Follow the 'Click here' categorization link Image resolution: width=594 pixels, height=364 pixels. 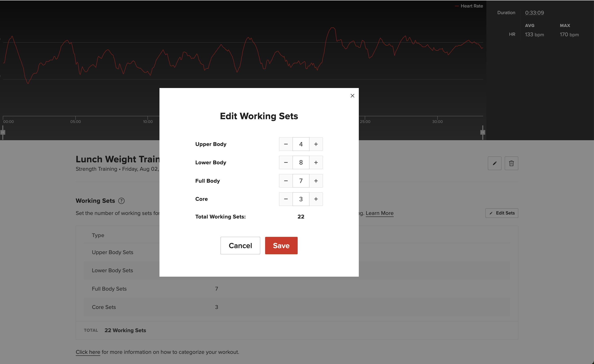(88, 352)
